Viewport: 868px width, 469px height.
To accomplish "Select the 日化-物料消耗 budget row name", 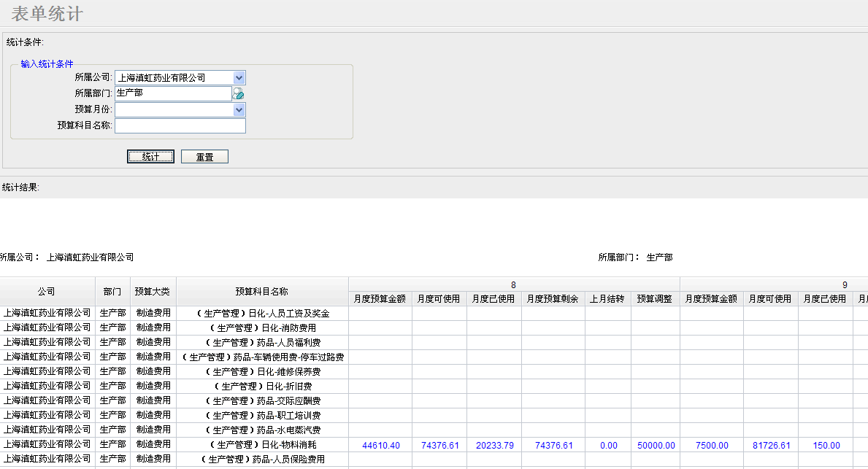I will [263, 445].
